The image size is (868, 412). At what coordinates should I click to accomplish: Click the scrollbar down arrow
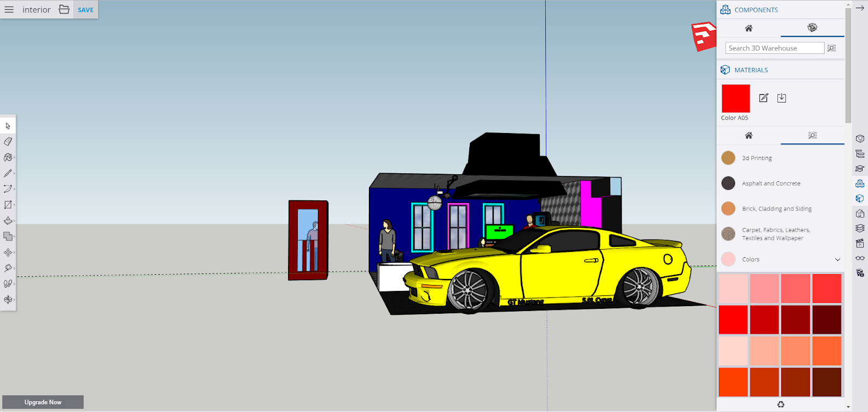click(848, 407)
